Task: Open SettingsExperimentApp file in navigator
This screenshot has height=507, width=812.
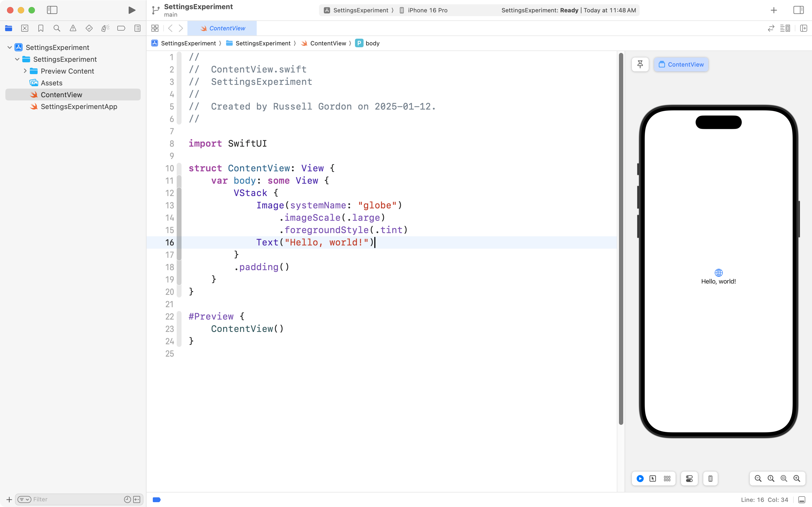Action: pos(79,107)
